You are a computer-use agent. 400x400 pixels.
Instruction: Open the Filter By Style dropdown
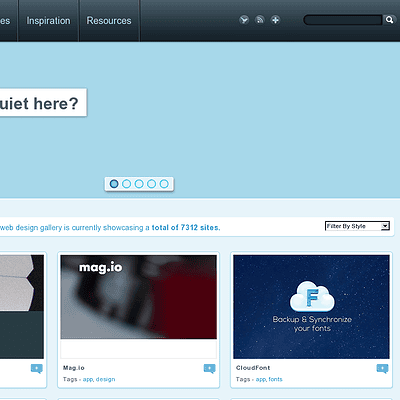pyautogui.click(x=357, y=226)
